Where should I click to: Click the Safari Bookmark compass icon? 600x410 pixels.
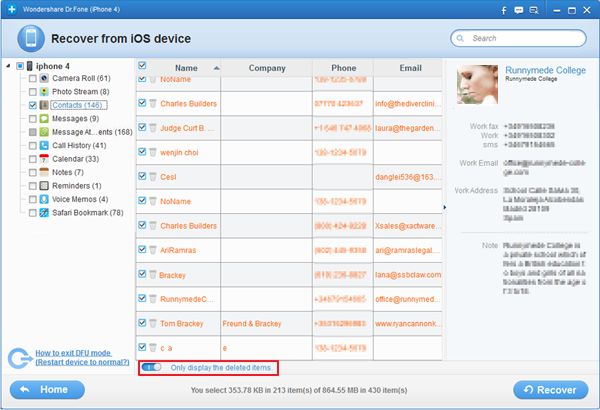pyautogui.click(x=44, y=212)
